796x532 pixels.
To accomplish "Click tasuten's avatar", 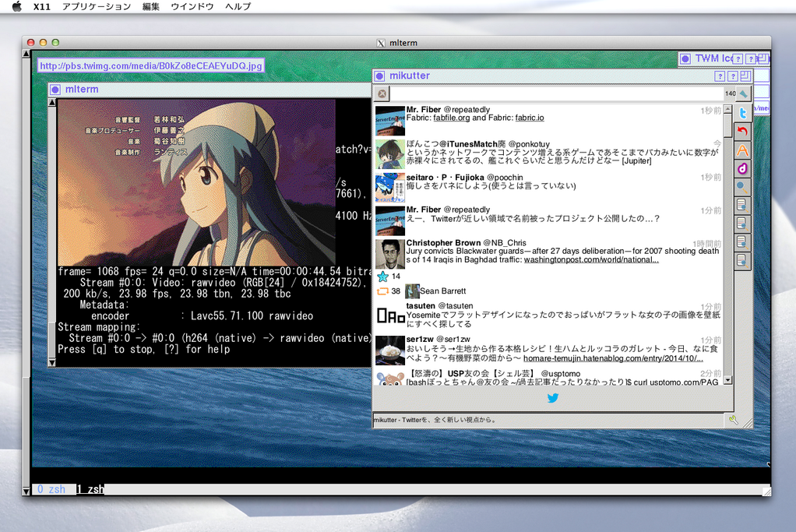I will coord(390,317).
